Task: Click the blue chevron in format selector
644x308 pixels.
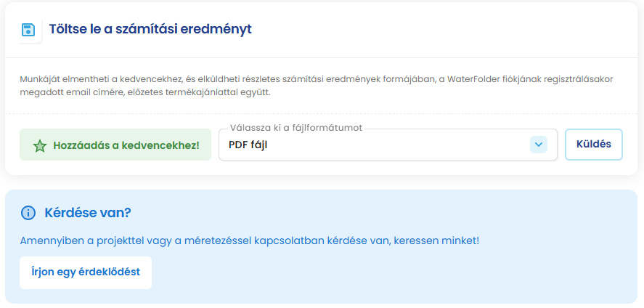Action: pos(538,145)
